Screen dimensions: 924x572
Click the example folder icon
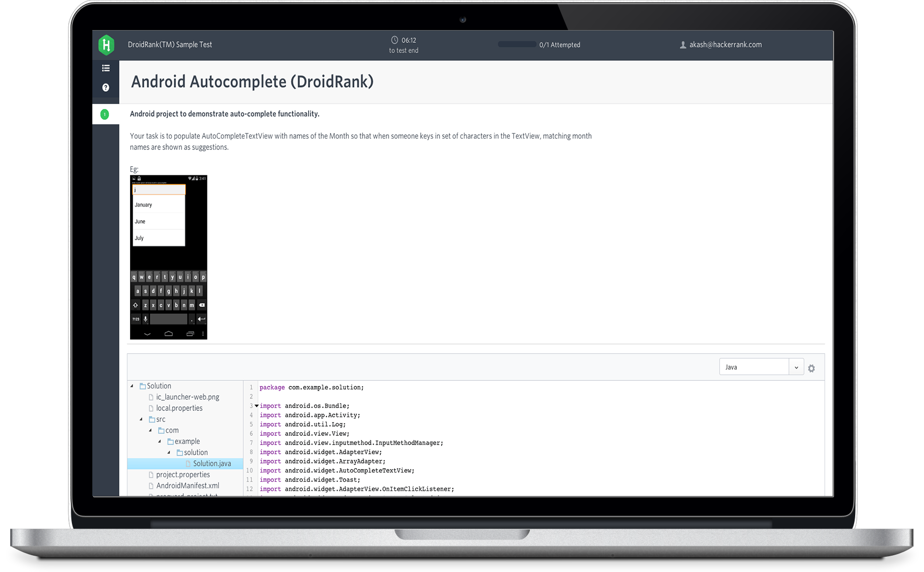[x=171, y=441]
